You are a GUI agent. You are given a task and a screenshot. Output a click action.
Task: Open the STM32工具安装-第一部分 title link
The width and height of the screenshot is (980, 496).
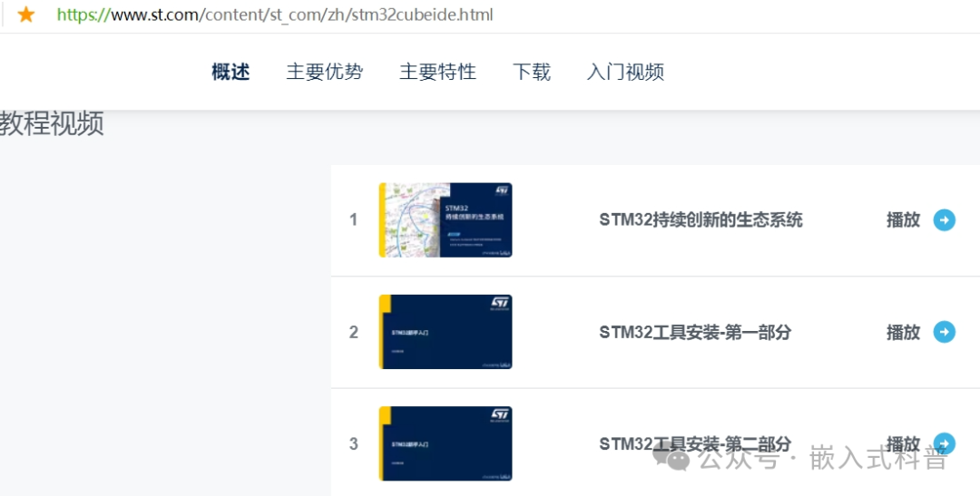[x=695, y=332]
